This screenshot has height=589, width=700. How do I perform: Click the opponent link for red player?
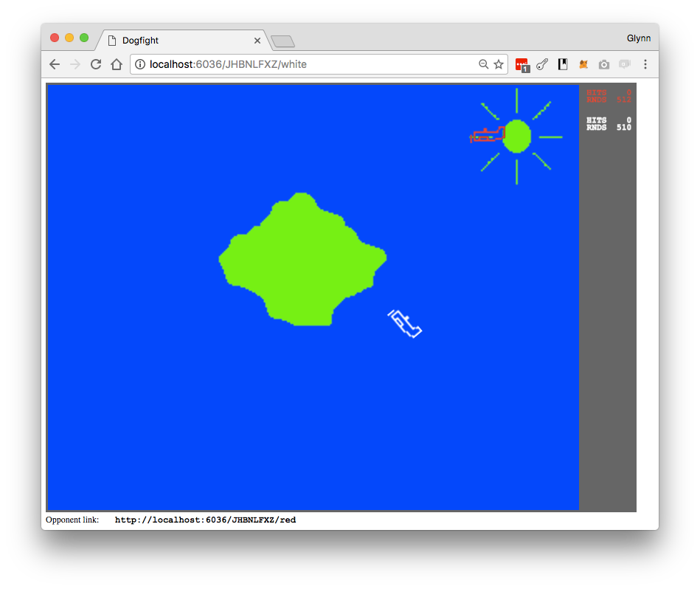click(x=205, y=520)
